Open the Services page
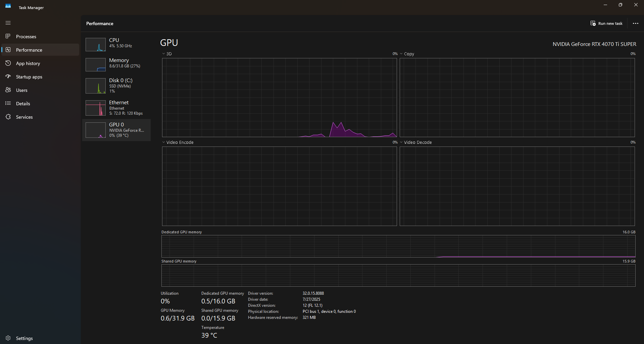Image resolution: width=644 pixels, height=344 pixels. click(x=40, y=117)
